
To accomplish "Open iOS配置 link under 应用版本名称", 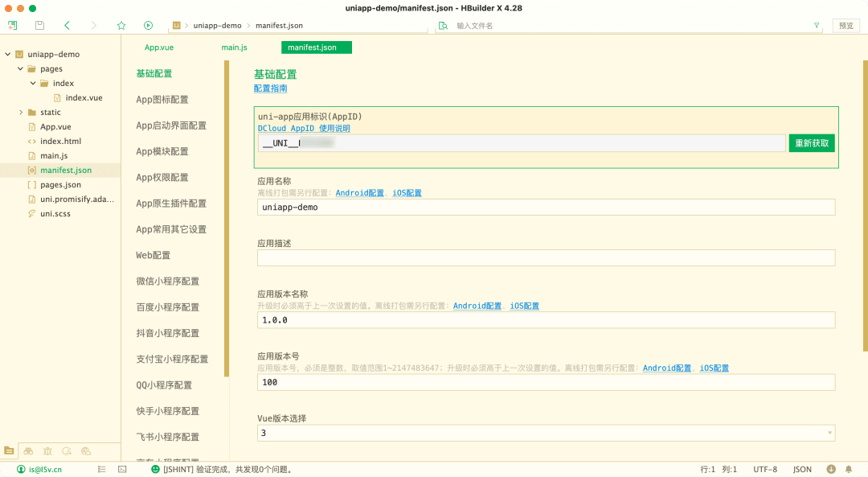I will [524, 306].
